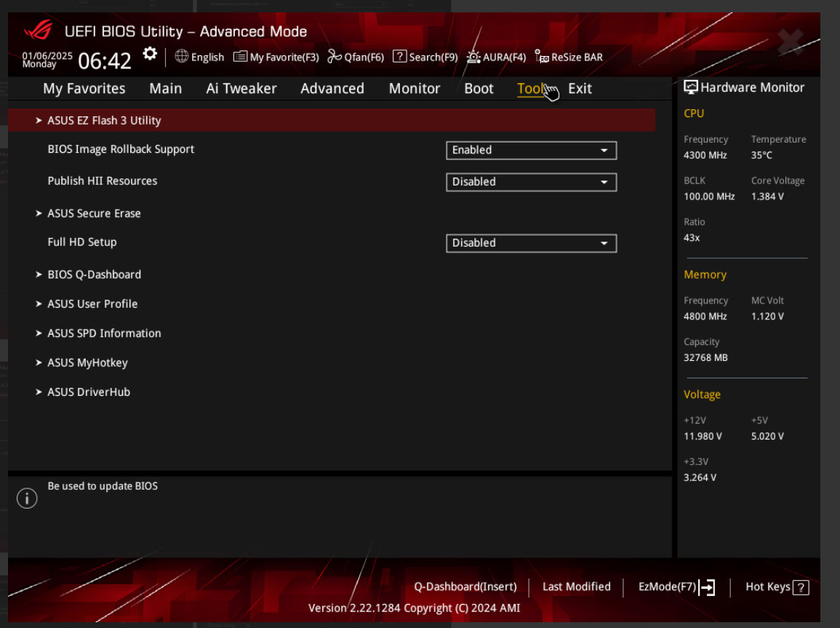This screenshot has width=840, height=628.
Task: Switch to the Advanced tab
Action: [x=332, y=88]
